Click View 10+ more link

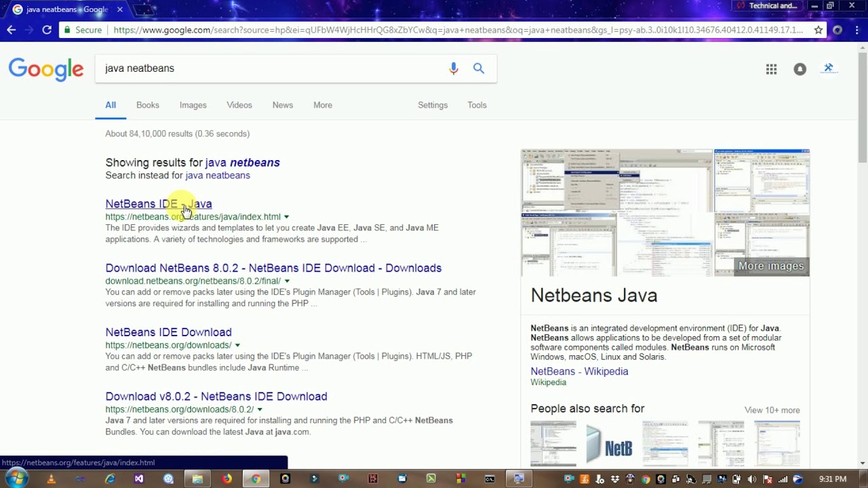coord(772,410)
